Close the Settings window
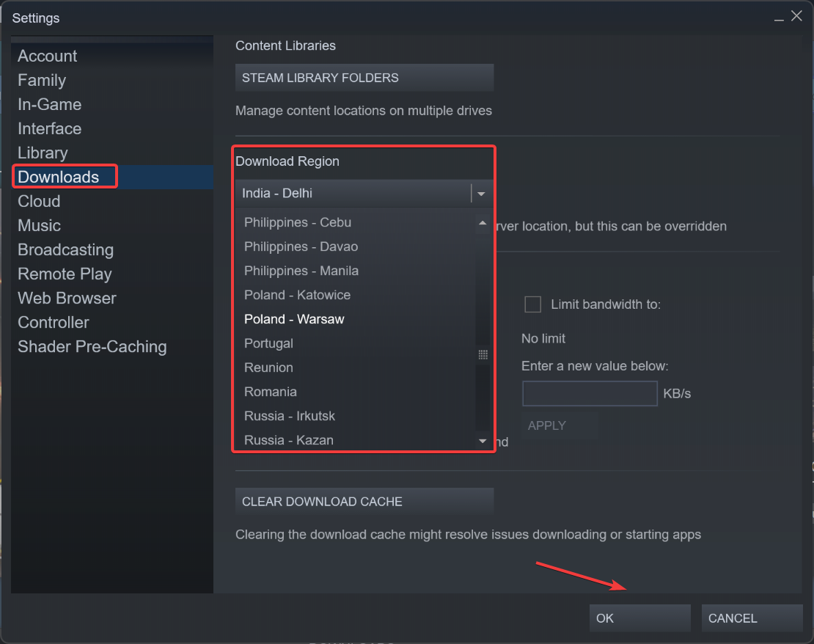 click(x=797, y=16)
